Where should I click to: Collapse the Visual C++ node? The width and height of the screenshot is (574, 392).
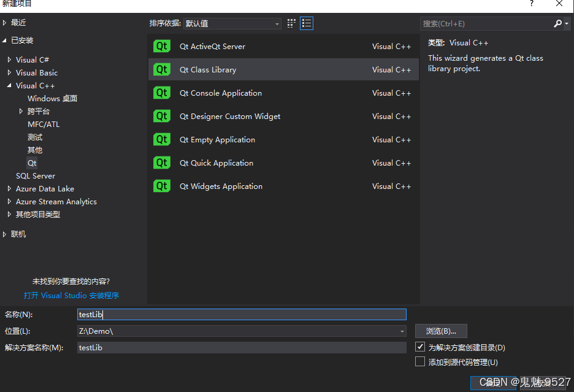tap(9, 85)
